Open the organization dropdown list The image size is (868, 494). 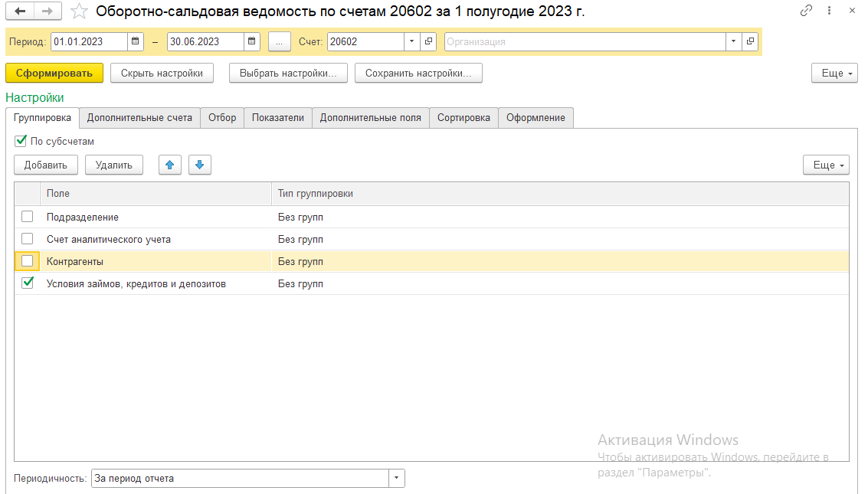[x=734, y=42]
